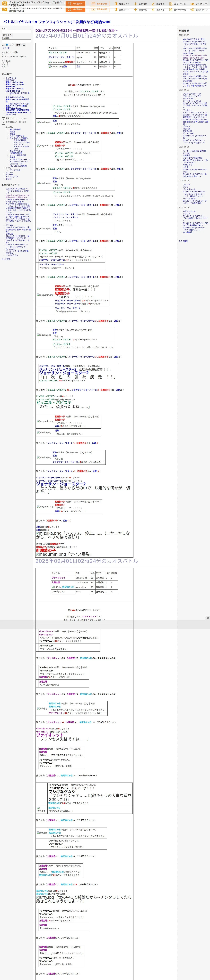Click the avemujica author cell

82,587
